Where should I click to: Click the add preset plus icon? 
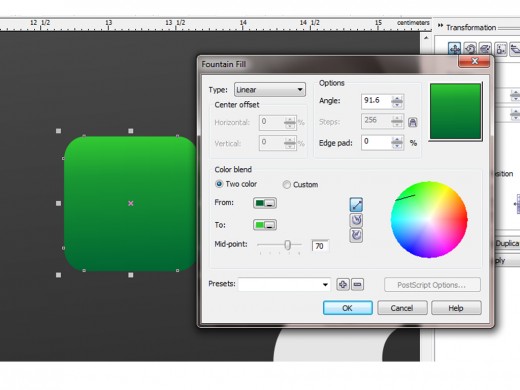(343, 285)
